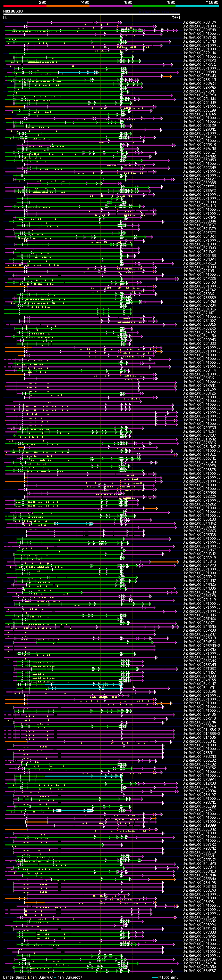View the UniRef100_Q6L8H1 alignment label
This screenshot has height=980, width=222.
[x=199, y=741]
